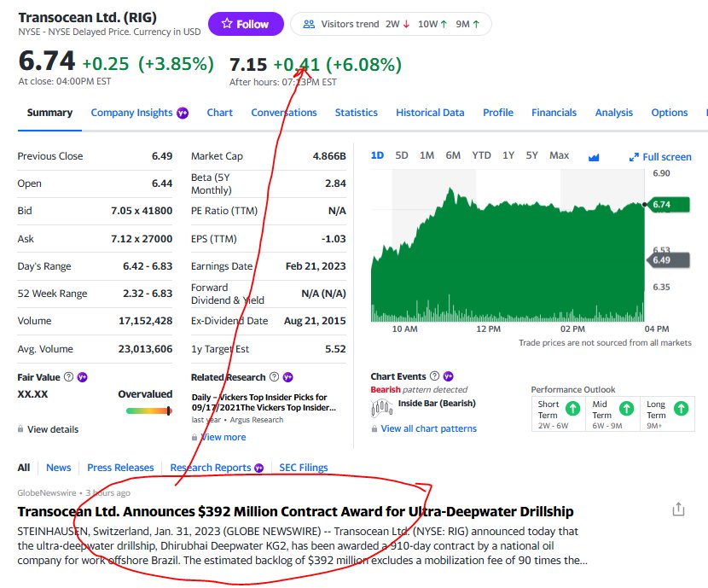Image resolution: width=708 pixels, height=588 pixels.
Task: Open the Historical Data tab
Action: pyautogui.click(x=430, y=113)
